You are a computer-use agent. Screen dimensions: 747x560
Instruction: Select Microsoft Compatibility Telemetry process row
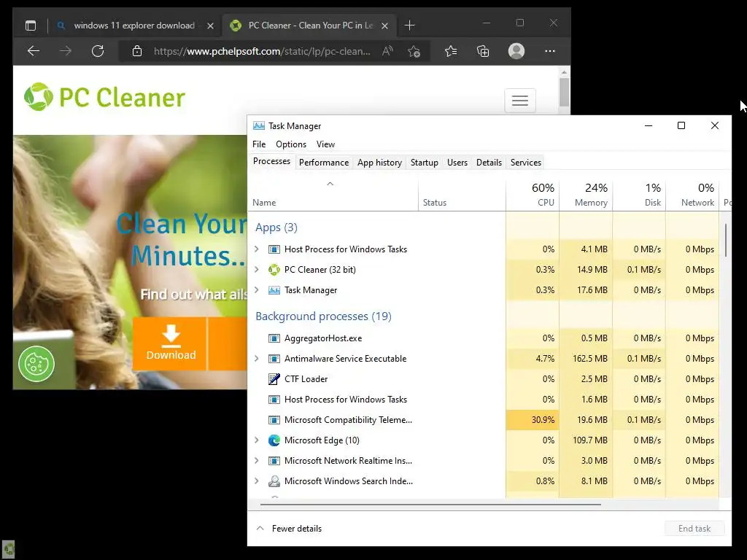(484, 420)
